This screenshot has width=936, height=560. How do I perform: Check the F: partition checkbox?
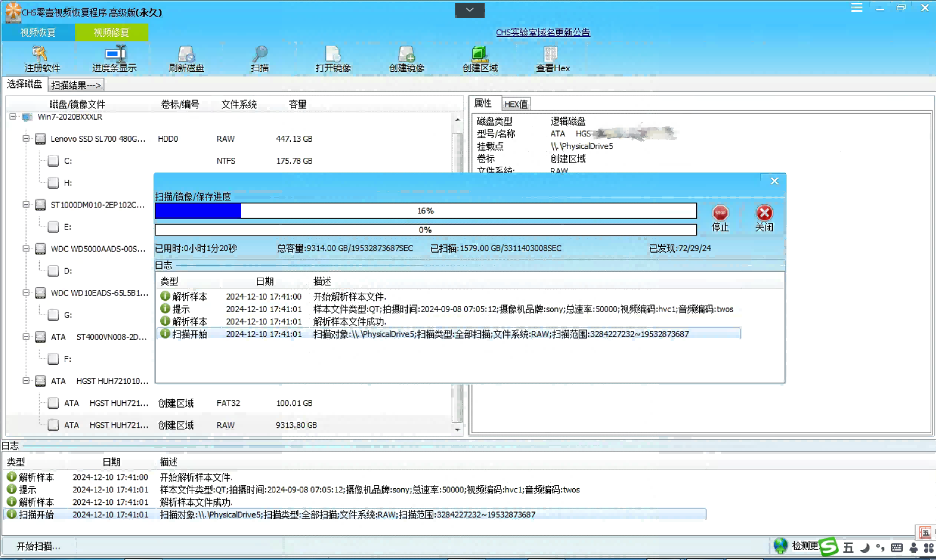[53, 359]
